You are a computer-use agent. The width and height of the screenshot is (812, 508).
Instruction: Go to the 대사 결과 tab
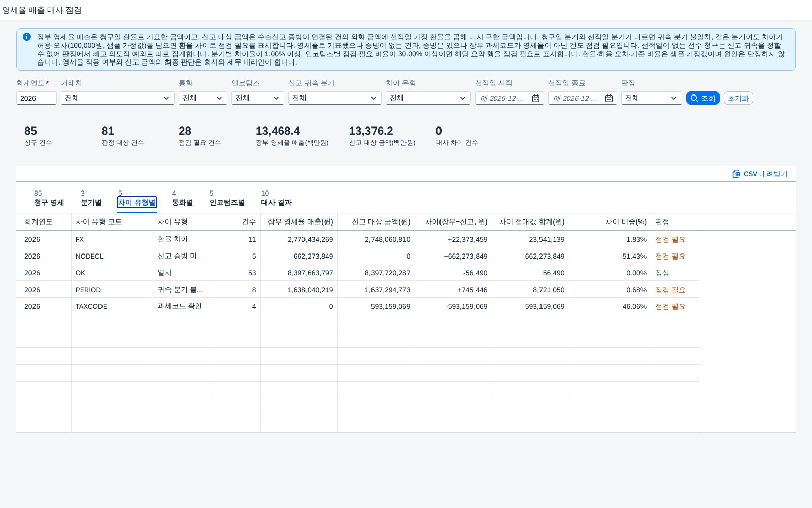click(x=276, y=198)
